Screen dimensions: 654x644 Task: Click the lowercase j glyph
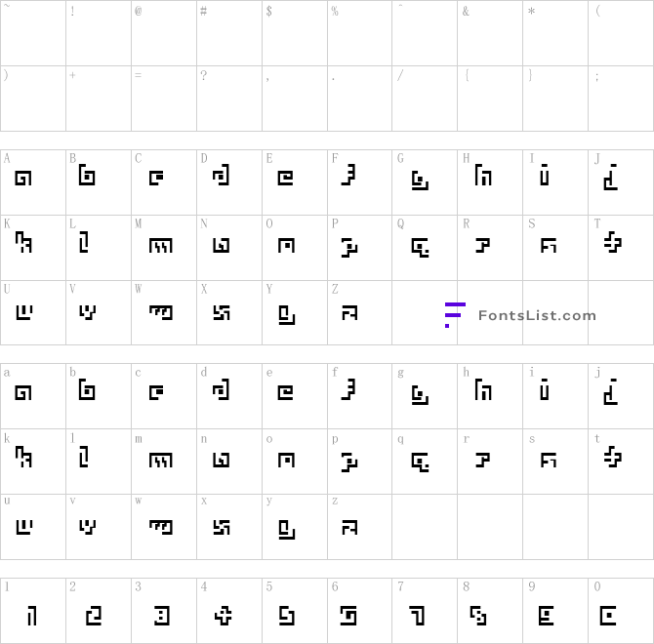pyautogui.click(x=611, y=392)
